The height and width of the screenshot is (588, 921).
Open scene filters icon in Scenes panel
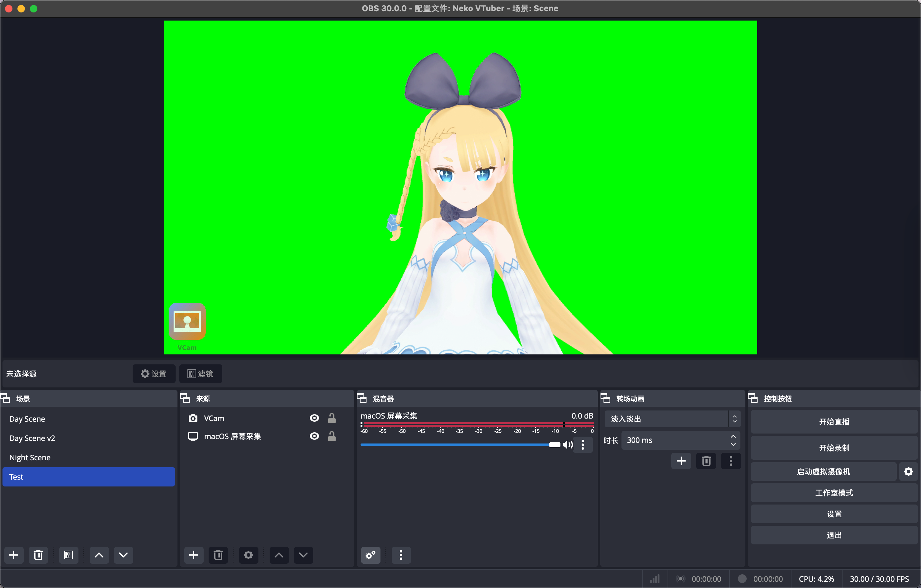[68, 555]
